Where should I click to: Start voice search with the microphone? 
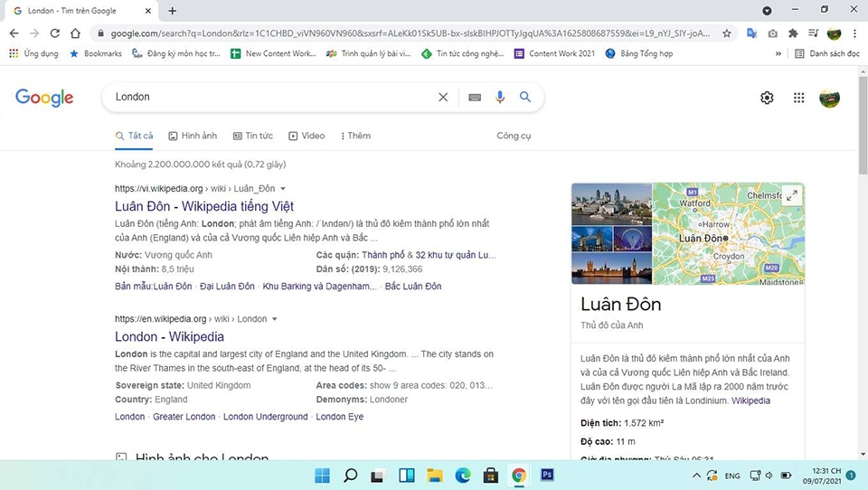pos(500,97)
